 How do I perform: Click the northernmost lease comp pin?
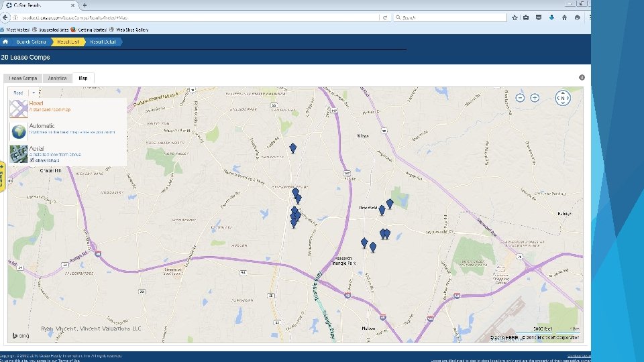tap(293, 147)
